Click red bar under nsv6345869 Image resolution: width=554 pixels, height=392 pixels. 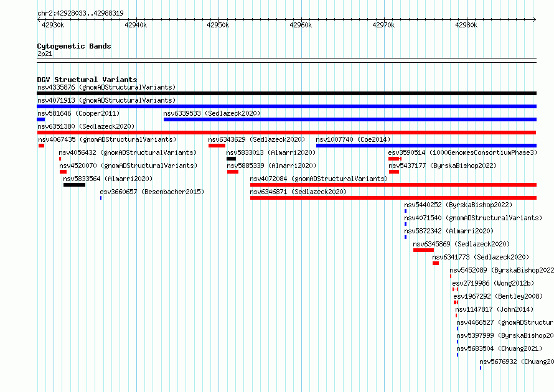424,250
